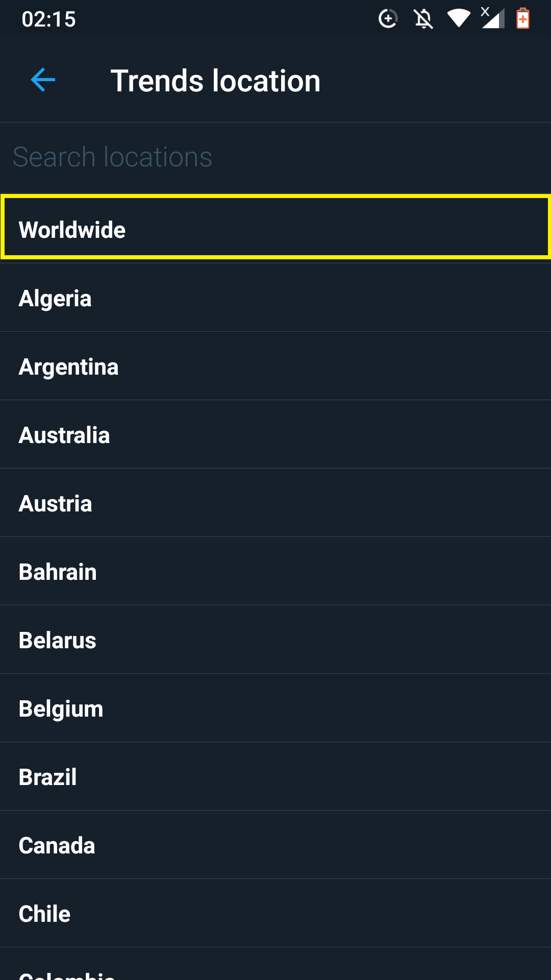Focus the Search locations field
Viewport: 551px width, 980px height.
tap(275, 157)
